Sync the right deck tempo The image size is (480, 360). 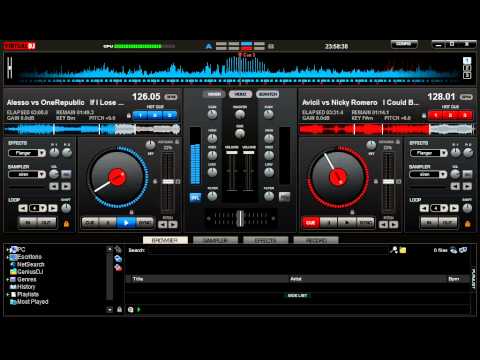365,222
